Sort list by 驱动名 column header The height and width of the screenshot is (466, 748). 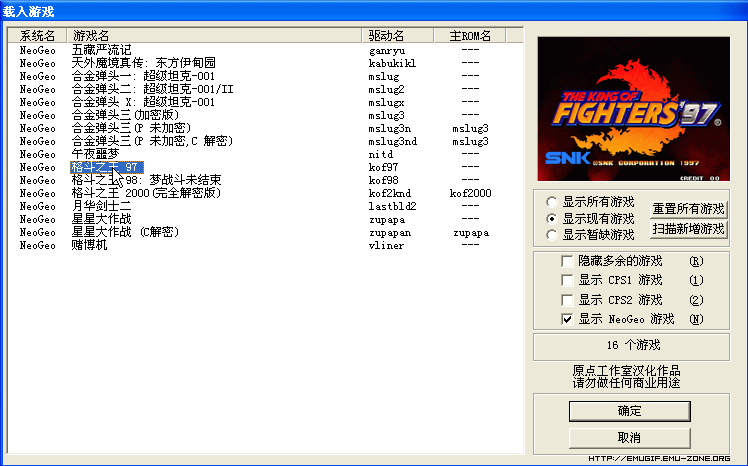(x=398, y=35)
